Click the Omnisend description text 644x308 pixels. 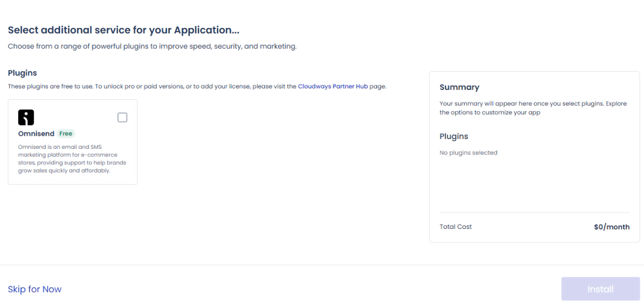tap(72, 159)
